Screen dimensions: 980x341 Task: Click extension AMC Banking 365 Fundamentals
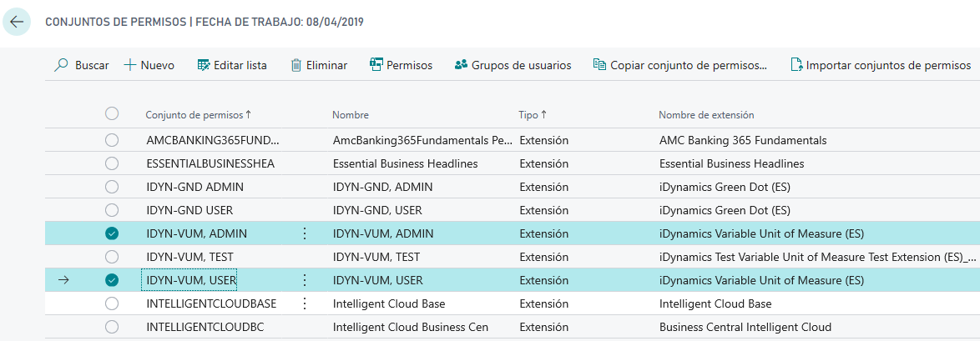[743, 141]
